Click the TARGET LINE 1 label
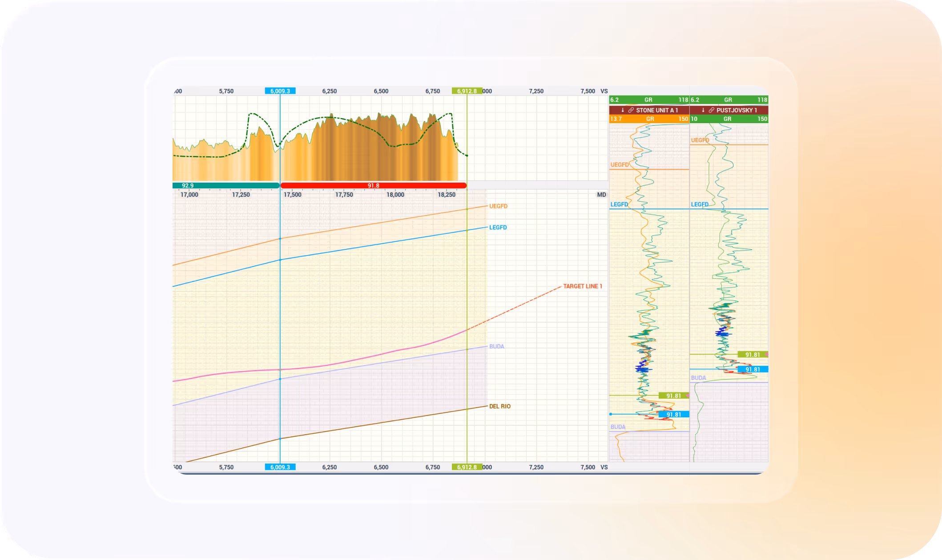This screenshot has height=560, width=942. (x=582, y=286)
